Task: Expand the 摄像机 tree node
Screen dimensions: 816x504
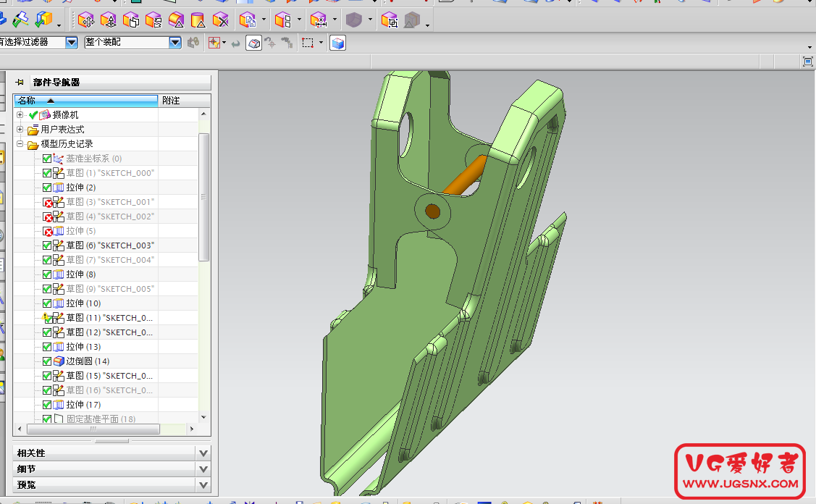Action: [x=20, y=115]
